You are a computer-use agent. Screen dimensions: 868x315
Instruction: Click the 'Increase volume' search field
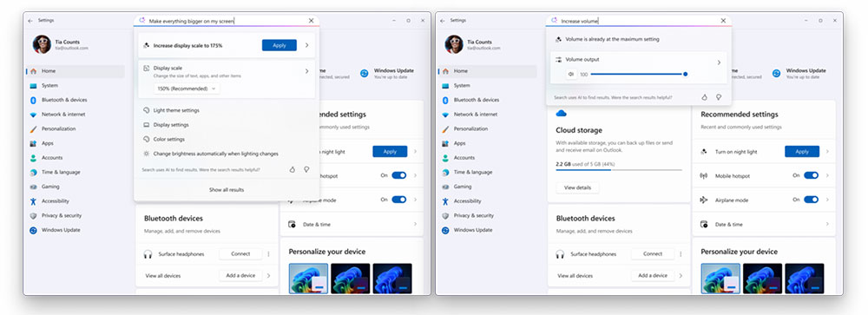point(638,21)
